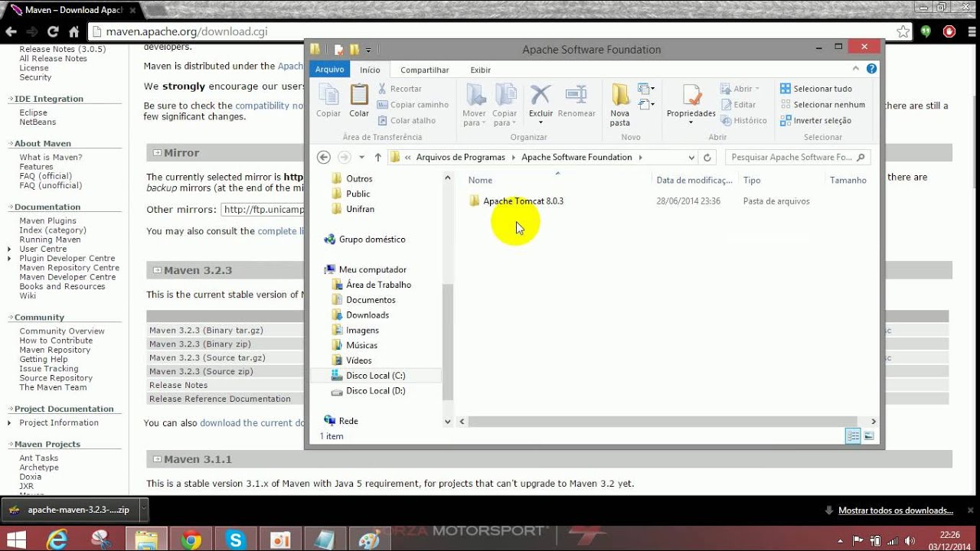Select Disco Local (D:) in tree
Image resolution: width=980 pixels, height=551 pixels.
(x=375, y=391)
